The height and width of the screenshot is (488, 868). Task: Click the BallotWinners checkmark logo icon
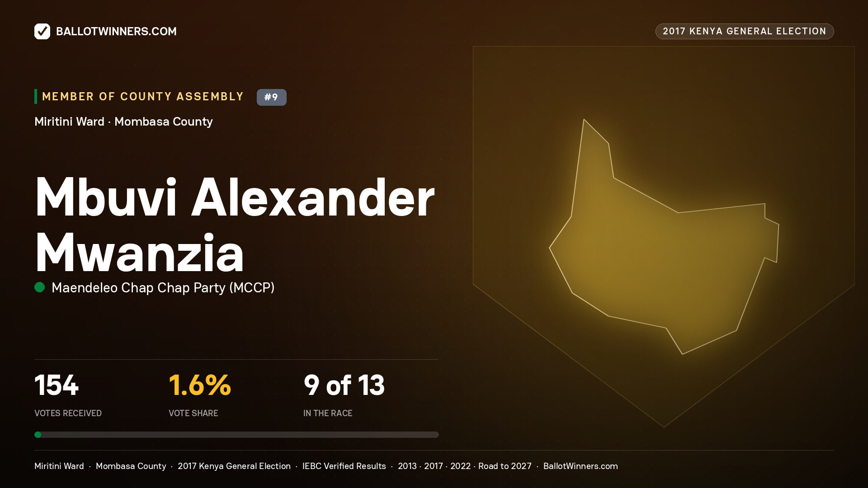[42, 31]
